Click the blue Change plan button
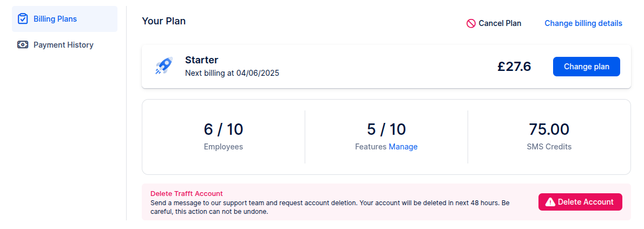 coord(587,67)
